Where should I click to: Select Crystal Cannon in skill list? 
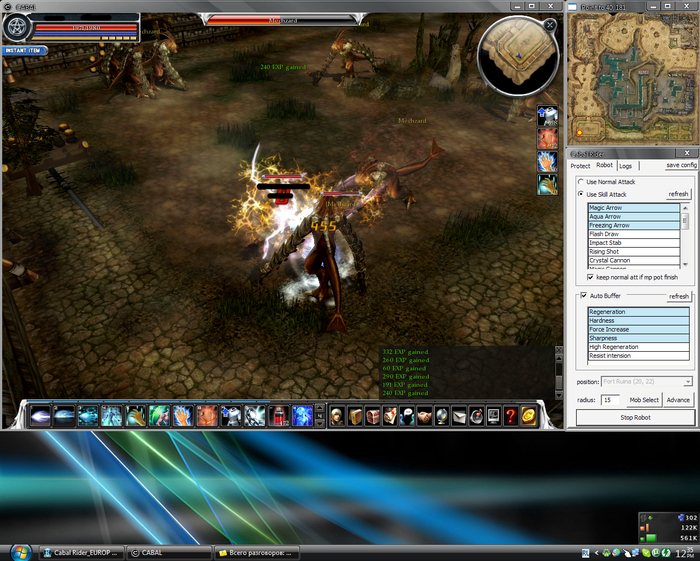(x=634, y=260)
